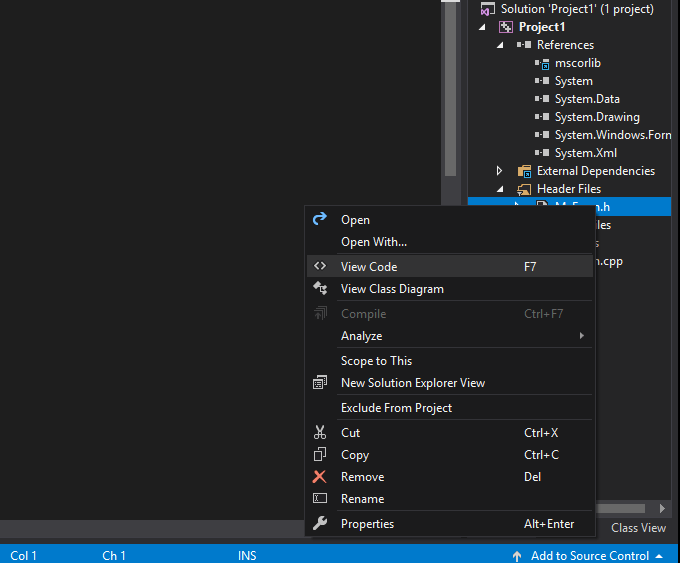Choose Remove from the context menu

pos(449,477)
